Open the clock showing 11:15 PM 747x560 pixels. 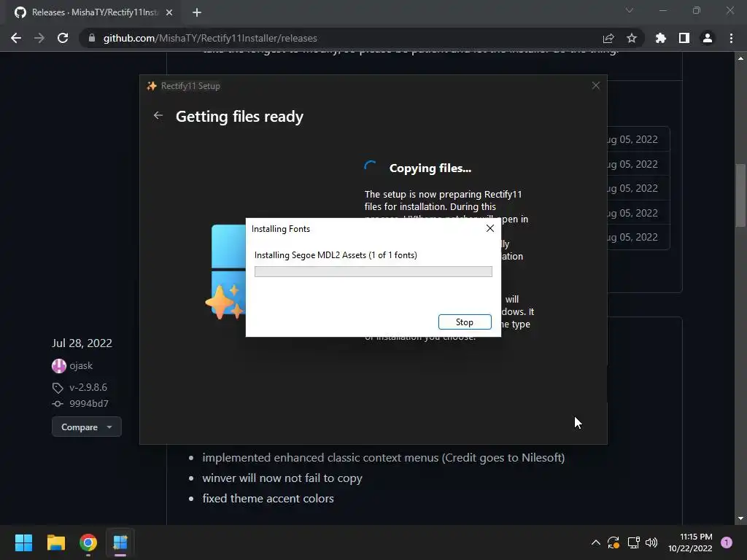tap(690, 542)
